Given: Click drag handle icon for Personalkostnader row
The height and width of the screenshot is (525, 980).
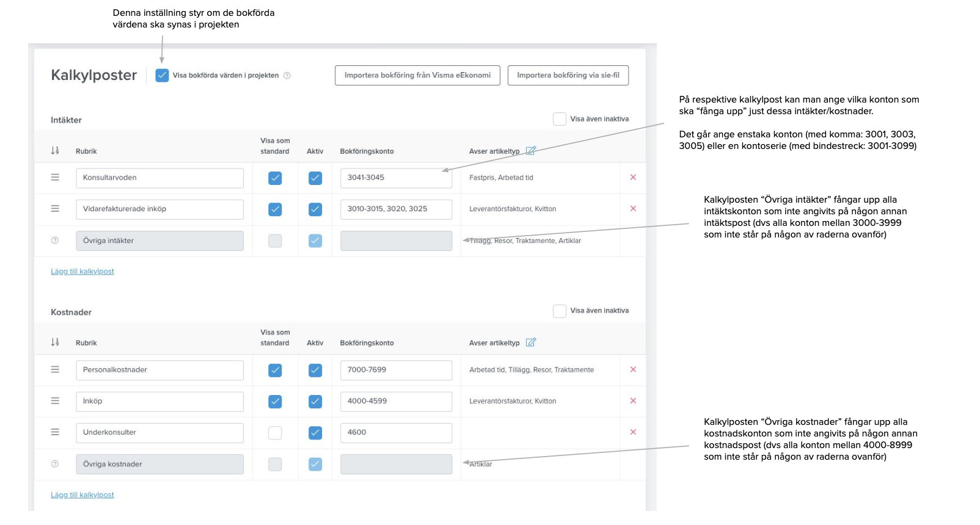Looking at the screenshot, I should coord(55,369).
